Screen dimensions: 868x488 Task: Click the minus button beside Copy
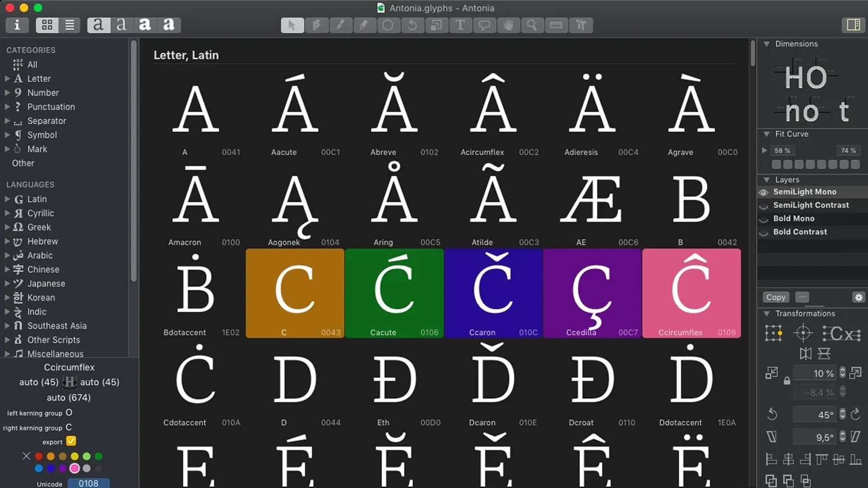[802, 298]
